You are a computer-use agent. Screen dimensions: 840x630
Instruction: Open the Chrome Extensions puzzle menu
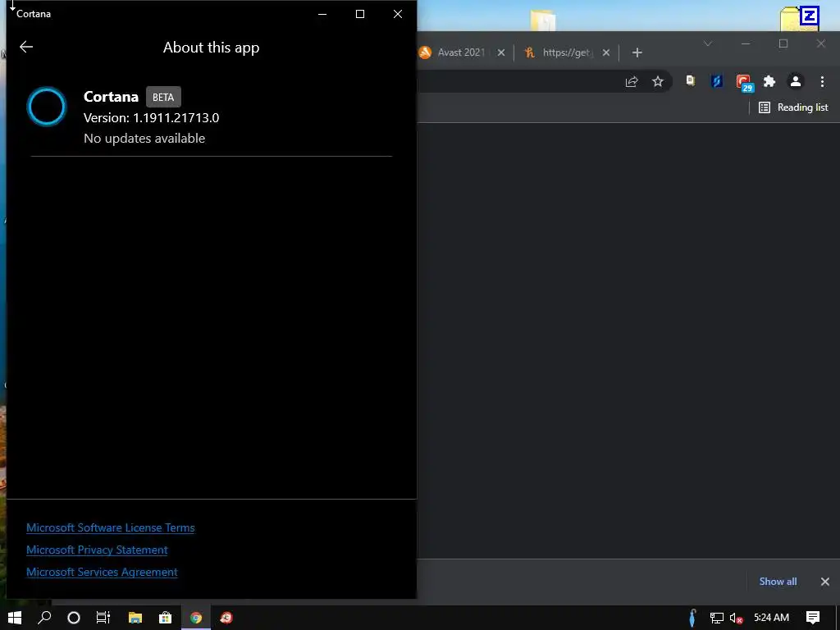[x=769, y=81]
